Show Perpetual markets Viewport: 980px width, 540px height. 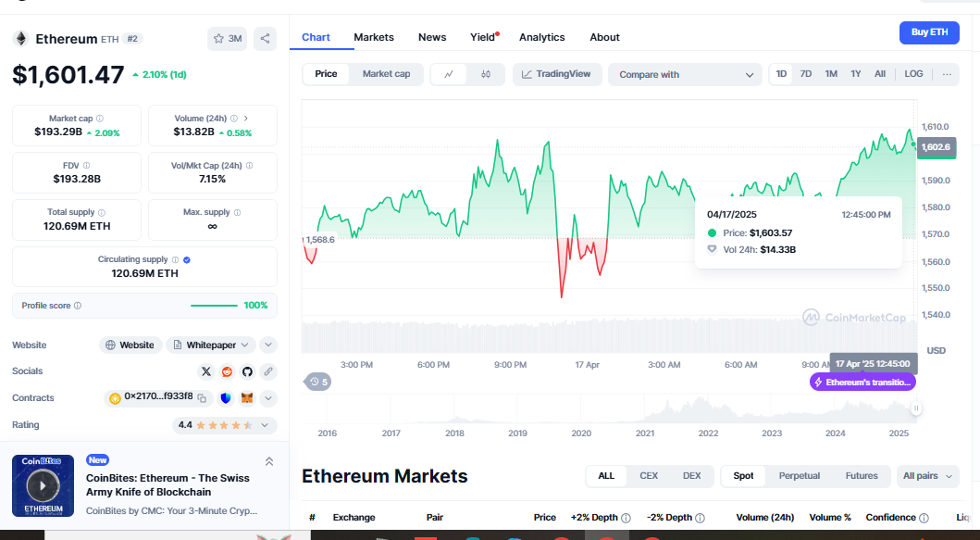point(799,476)
